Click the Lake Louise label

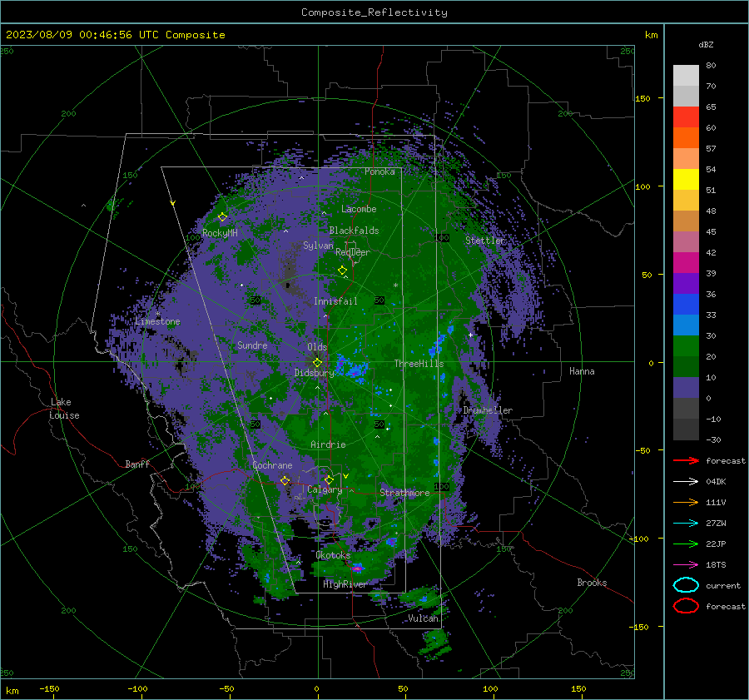coord(64,409)
